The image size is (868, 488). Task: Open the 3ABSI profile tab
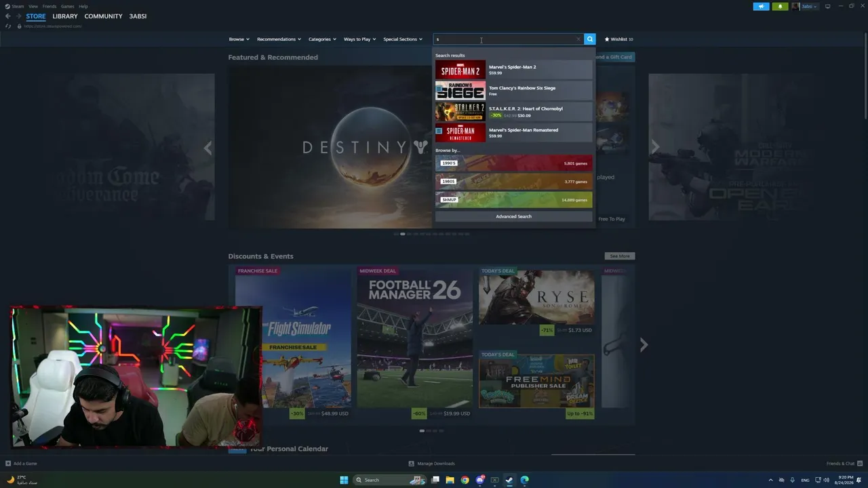click(138, 16)
